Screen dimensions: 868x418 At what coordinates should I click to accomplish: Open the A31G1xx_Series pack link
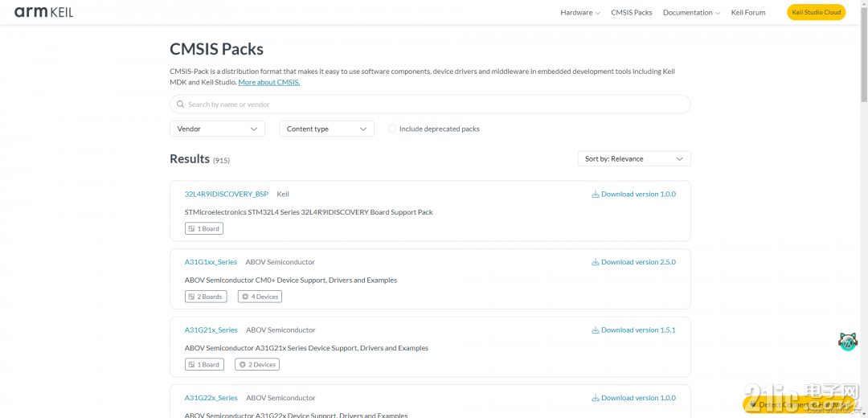click(211, 262)
